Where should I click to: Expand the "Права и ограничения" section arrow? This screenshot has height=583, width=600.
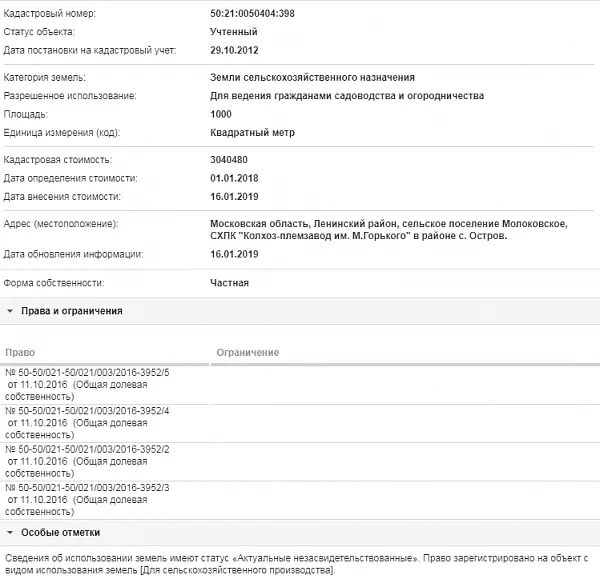[10, 311]
